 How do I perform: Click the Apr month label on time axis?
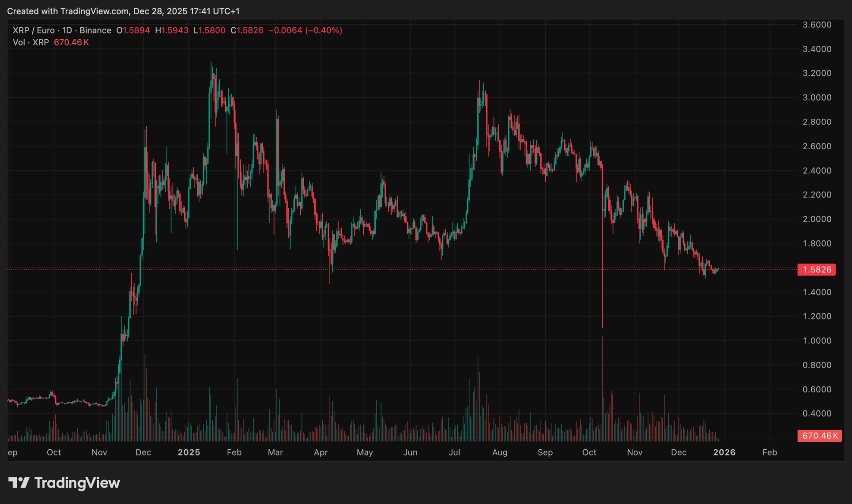point(320,452)
